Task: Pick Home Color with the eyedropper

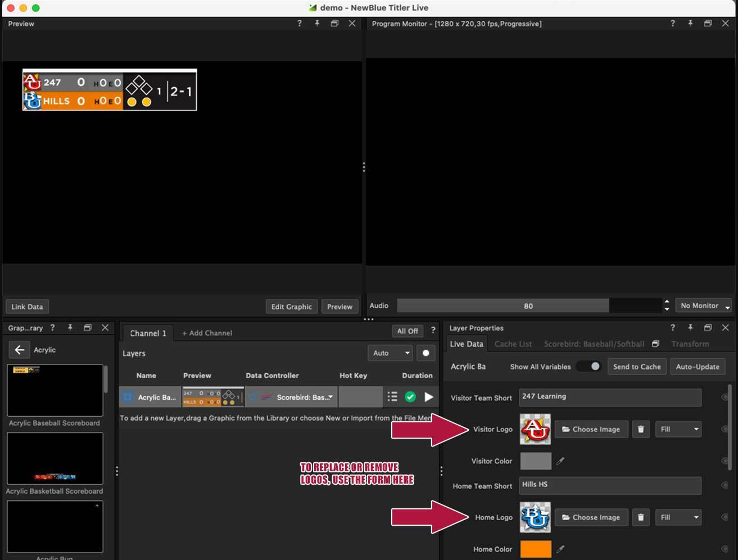Action: (560, 549)
